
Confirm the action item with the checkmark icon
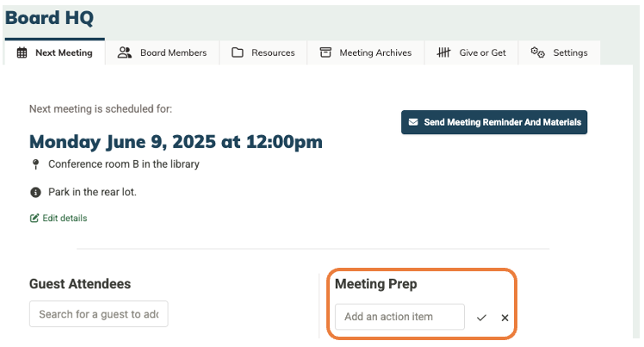pos(481,318)
